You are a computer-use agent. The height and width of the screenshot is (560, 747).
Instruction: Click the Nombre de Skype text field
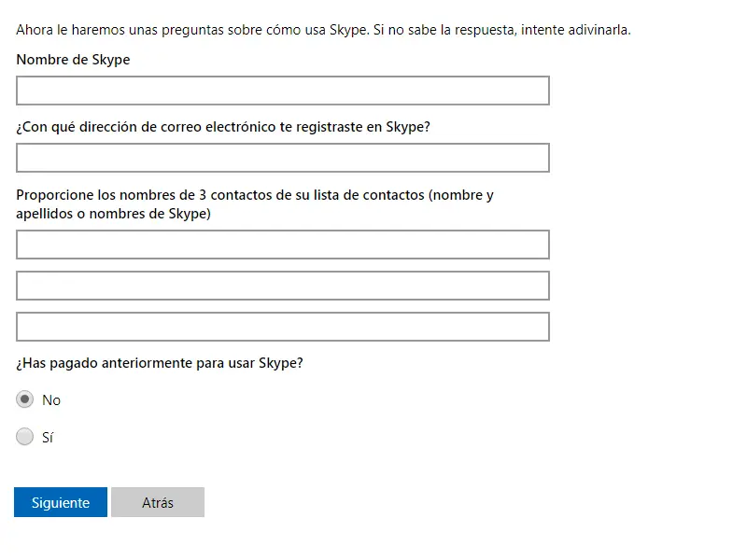click(x=282, y=91)
